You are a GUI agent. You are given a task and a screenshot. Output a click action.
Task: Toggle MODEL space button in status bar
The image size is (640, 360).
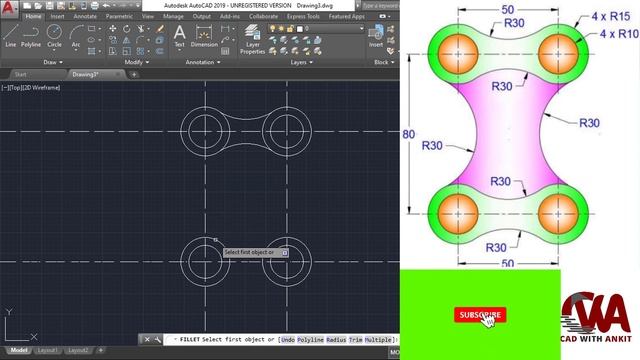tap(394, 352)
